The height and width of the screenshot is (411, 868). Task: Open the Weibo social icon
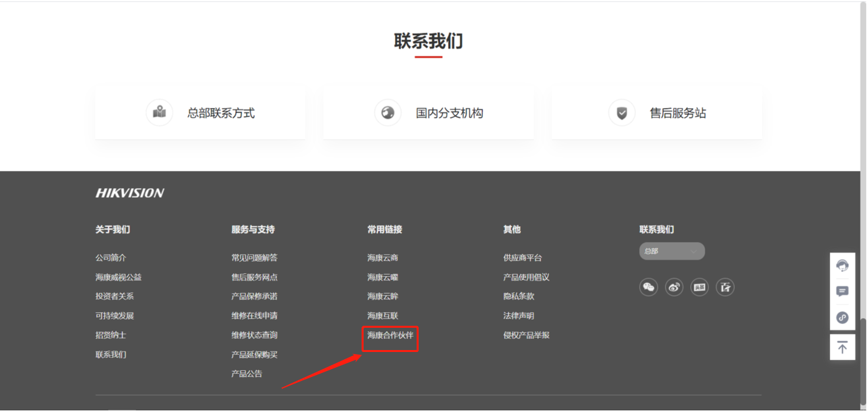coord(674,287)
